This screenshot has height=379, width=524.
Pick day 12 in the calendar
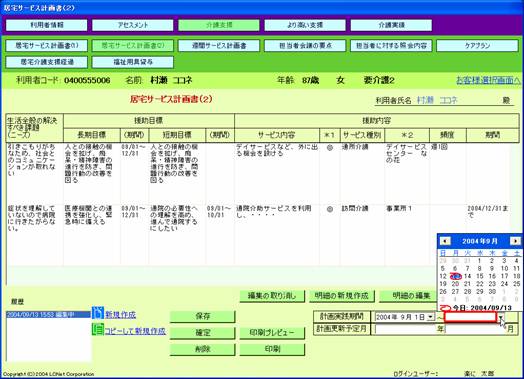[x=443, y=276]
